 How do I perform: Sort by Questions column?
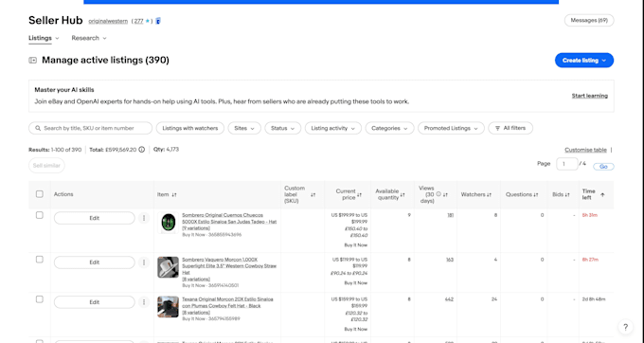pos(536,194)
